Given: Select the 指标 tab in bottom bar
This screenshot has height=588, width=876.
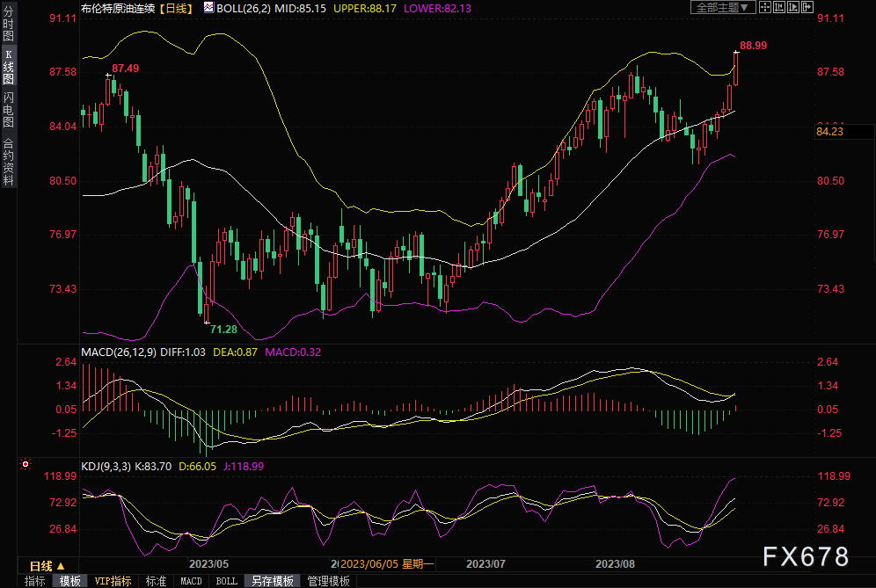Looking at the screenshot, I should (x=35, y=581).
